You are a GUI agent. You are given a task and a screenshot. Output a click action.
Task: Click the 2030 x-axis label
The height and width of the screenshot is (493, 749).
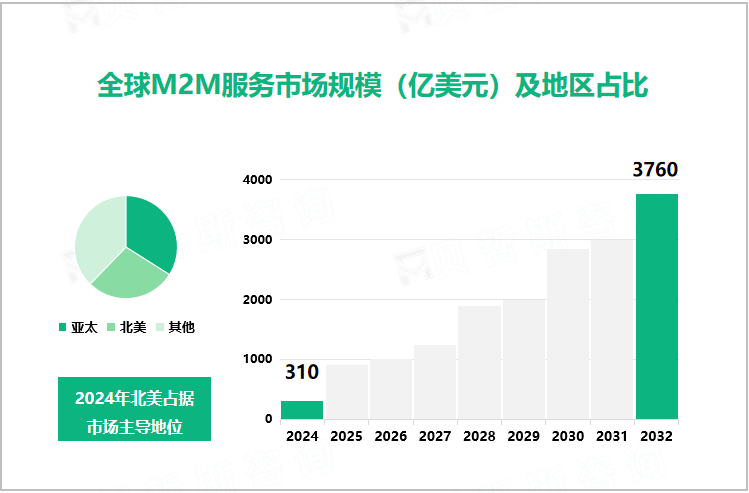[x=568, y=436]
